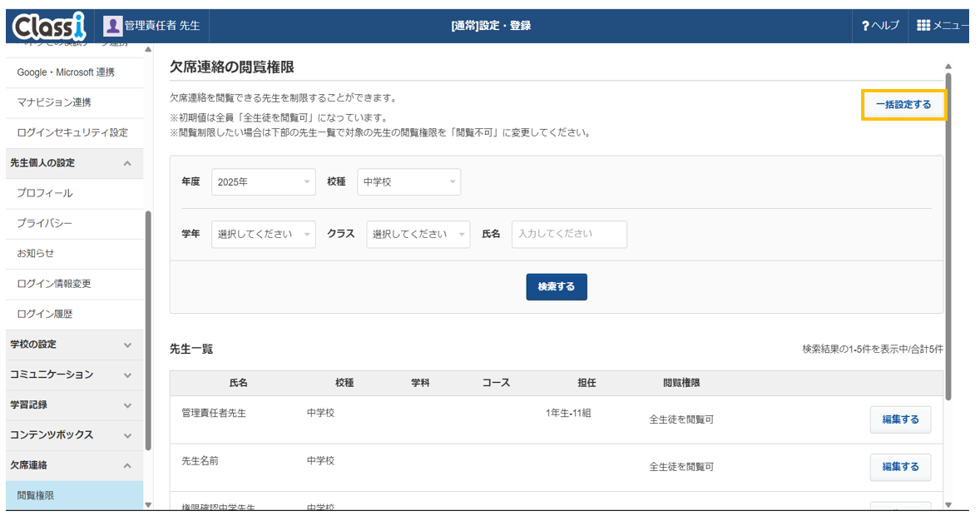Click 全生徒を閲覧可 in 先生名前 row
The height and width of the screenshot is (516, 980).
(x=681, y=467)
